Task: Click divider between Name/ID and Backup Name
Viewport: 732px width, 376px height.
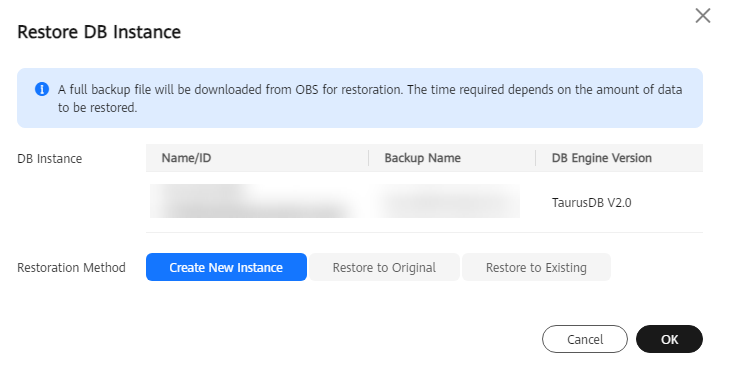Action: point(368,158)
